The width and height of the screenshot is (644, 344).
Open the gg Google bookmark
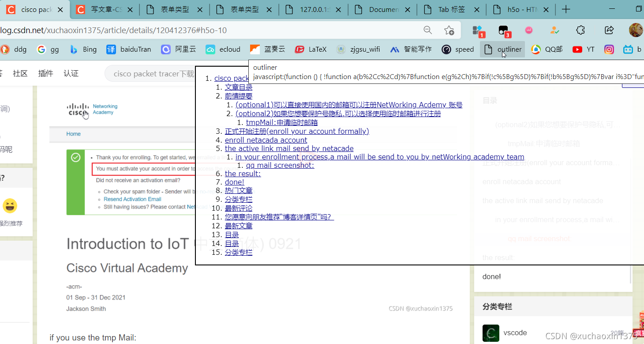click(x=48, y=49)
